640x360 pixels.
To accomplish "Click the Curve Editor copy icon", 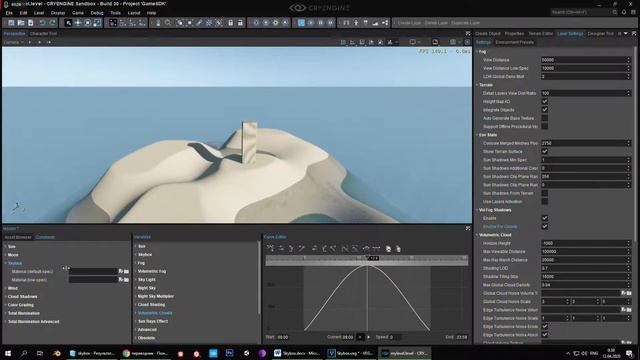I will [389, 248].
